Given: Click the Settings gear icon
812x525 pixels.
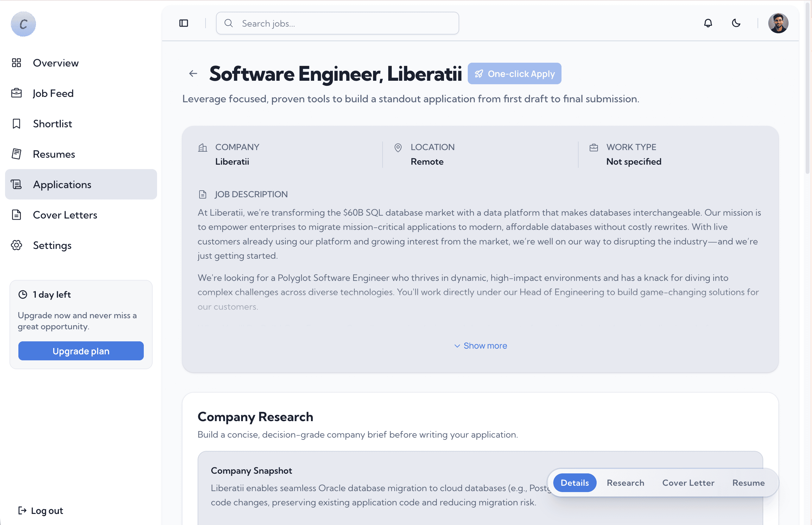Looking at the screenshot, I should tap(16, 245).
